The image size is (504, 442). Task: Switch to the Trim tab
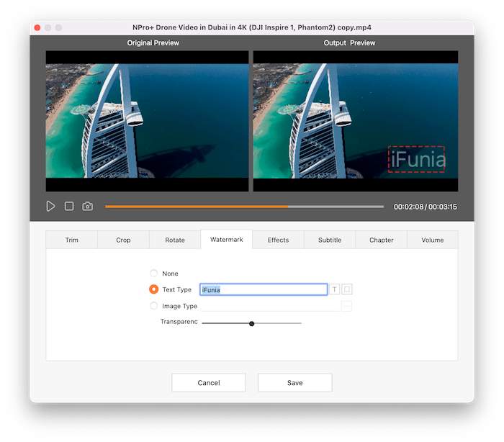coord(72,240)
